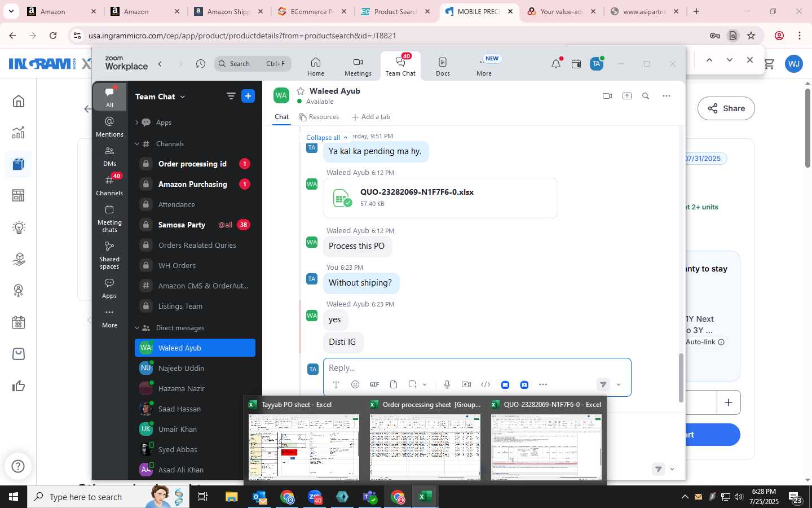Open File Explorer from taskbar
Viewport: 812px width, 508px height.
232,497
